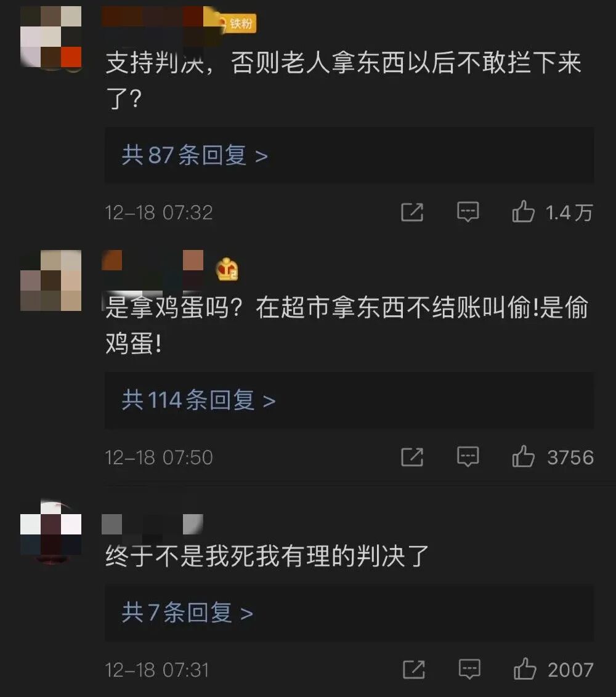Like the comment with 2007 likes
This screenshot has width=616, height=697.
[525, 669]
